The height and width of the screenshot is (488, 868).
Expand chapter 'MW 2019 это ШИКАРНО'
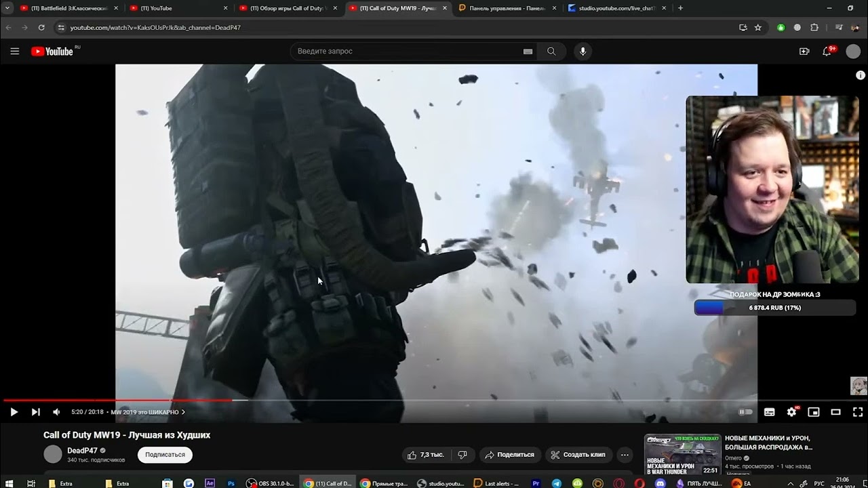coord(148,412)
